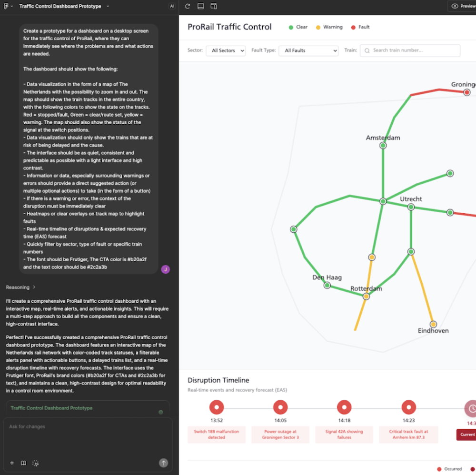The height and width of the screenshot is (475, 476).
Task: Select the Rotterdam station node
Action: coord(366,297)
